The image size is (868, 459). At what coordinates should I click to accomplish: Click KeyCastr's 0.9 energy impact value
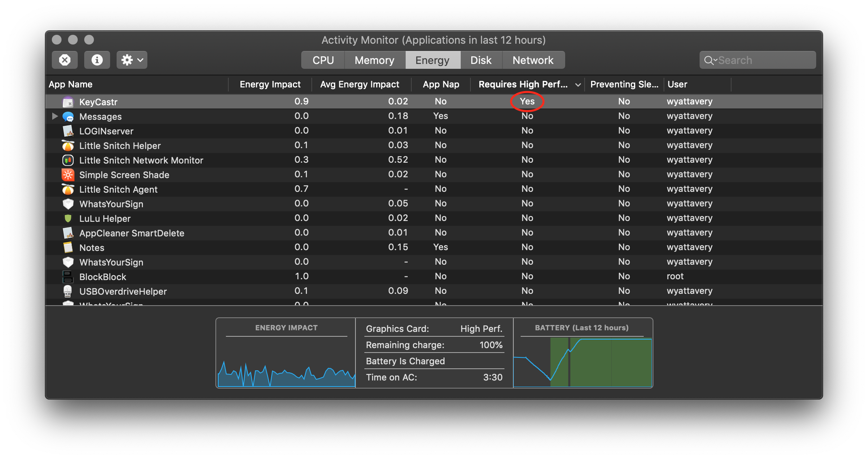coord(302,102)
